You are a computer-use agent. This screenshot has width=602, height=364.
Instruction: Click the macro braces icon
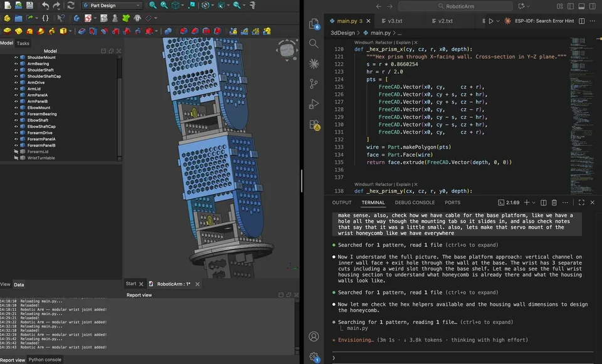[45, 18]
